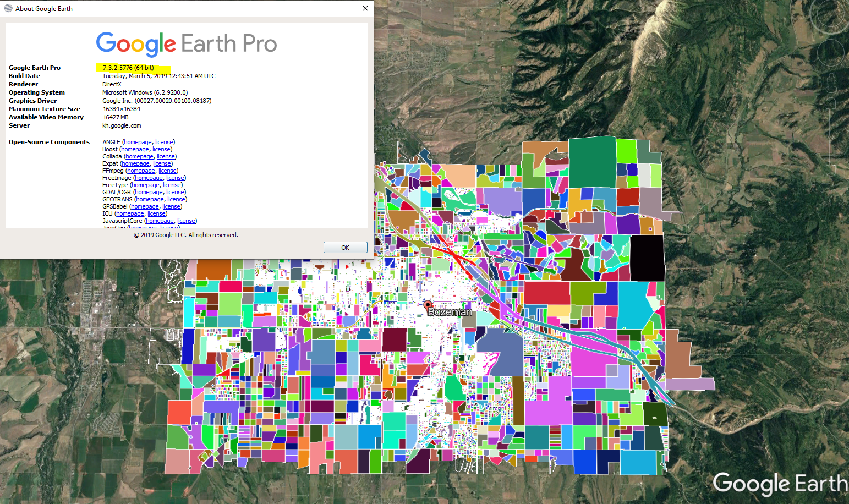Click the large black parcel on the map

647,258
